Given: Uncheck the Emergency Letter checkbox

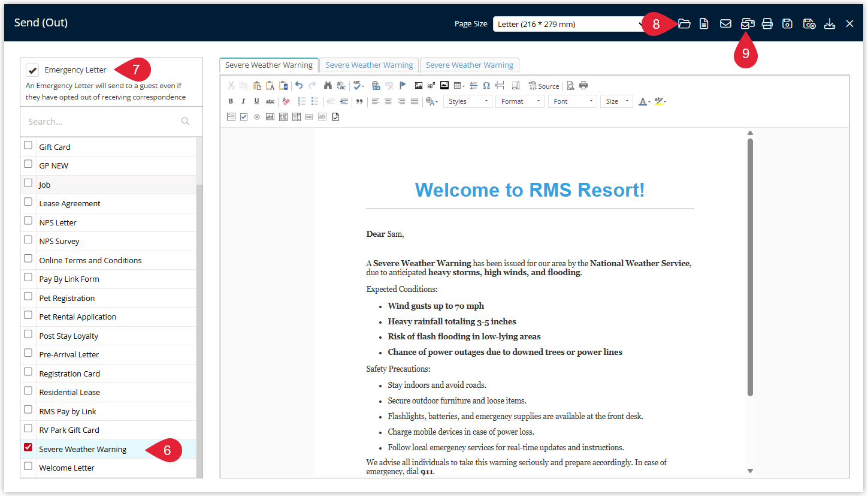Looking at the screenshot, I should pos(32,70).
